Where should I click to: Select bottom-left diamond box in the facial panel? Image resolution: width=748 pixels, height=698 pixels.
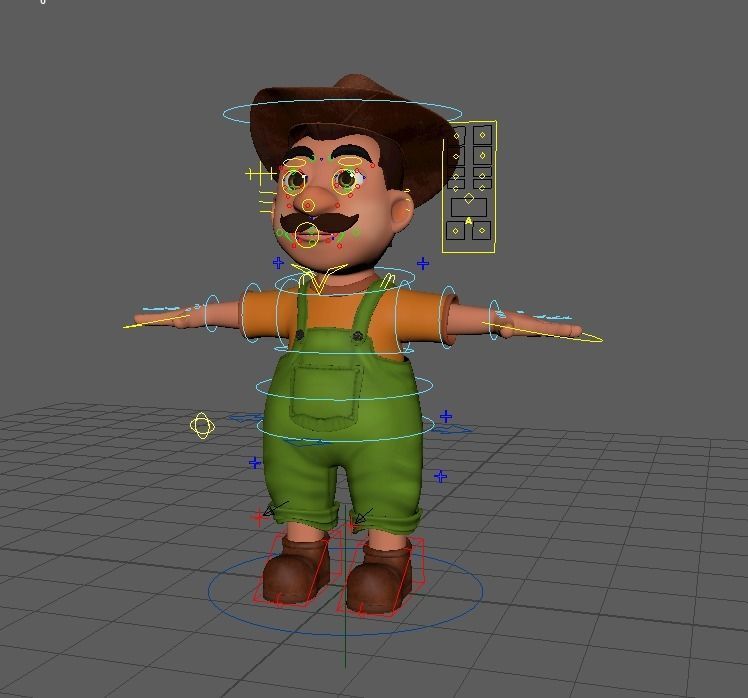pyautogui.click(x=456, y=231)
